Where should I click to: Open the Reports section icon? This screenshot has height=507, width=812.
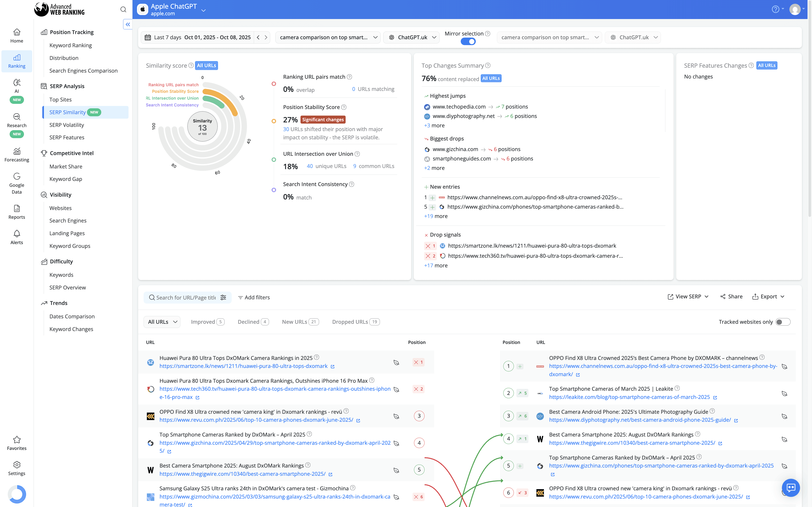point(17,209)
